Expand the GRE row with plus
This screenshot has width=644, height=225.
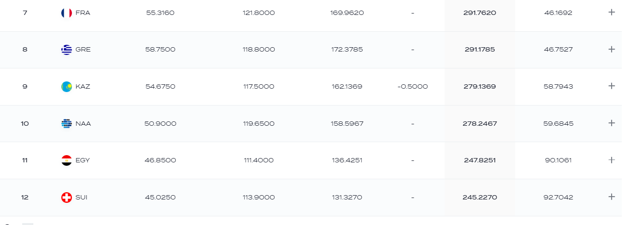(612, 49)
